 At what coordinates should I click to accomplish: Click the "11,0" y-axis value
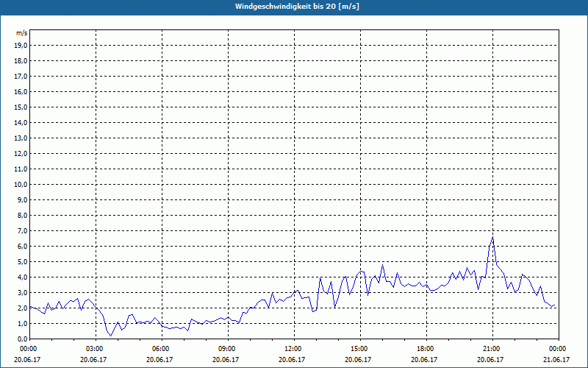point(21,169)
